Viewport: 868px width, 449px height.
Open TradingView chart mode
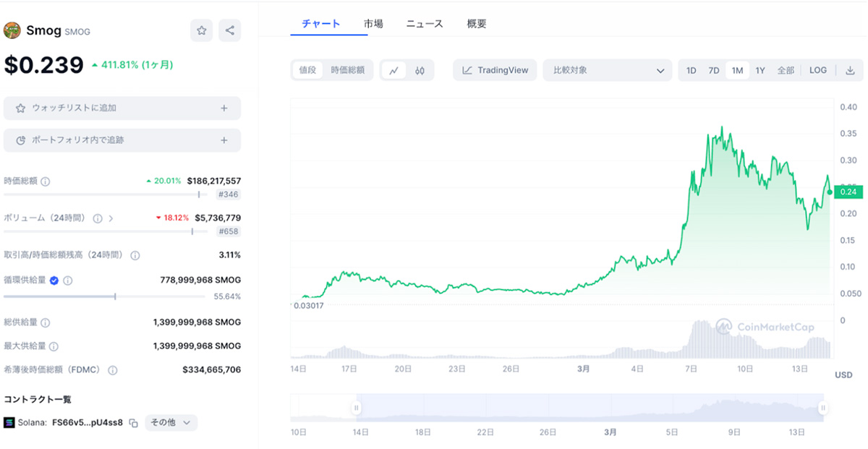pos(495,70)
